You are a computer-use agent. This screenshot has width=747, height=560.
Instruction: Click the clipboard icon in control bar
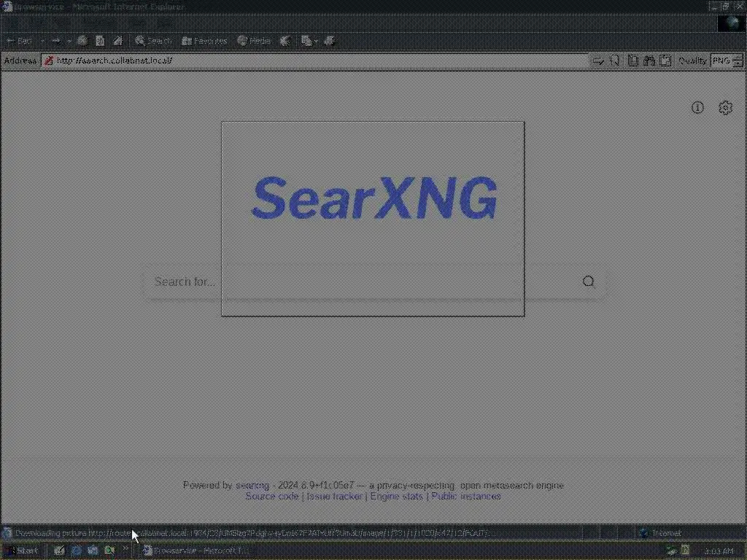point(665,61)
